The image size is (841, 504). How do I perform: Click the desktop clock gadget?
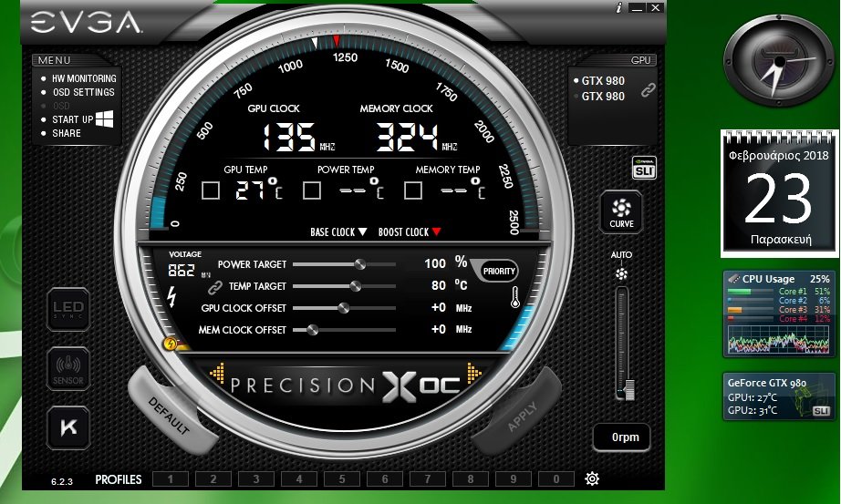pos(778,60)
